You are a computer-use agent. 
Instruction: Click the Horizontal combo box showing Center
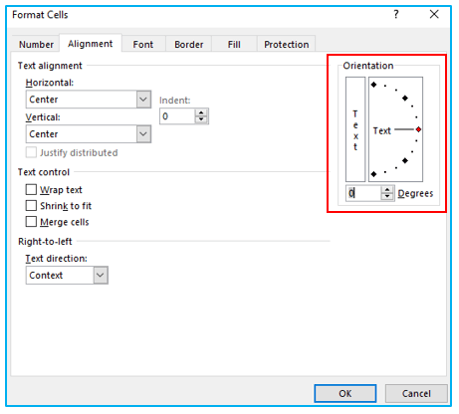[x=88, y=99]
